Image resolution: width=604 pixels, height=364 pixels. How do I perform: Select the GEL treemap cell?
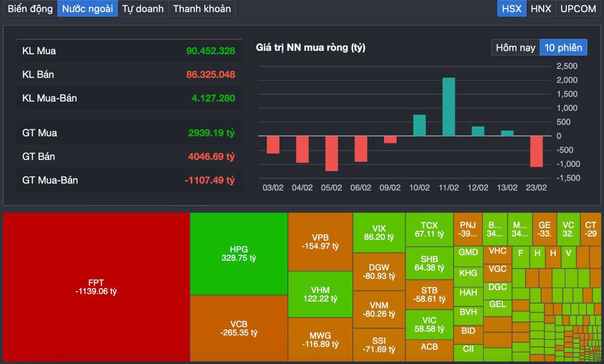point(497,308)
